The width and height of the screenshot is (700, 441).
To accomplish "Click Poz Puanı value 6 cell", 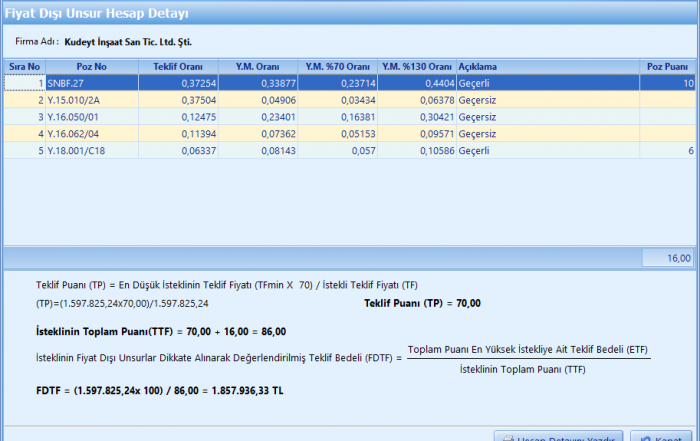I will tap(667, 150).
